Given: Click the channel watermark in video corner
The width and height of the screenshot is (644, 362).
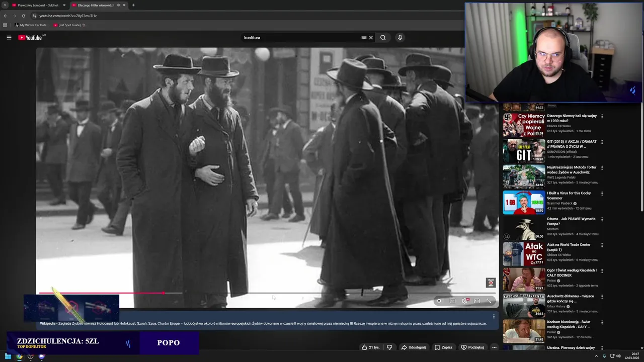Looking at the screenshot, I should (491, 283).
